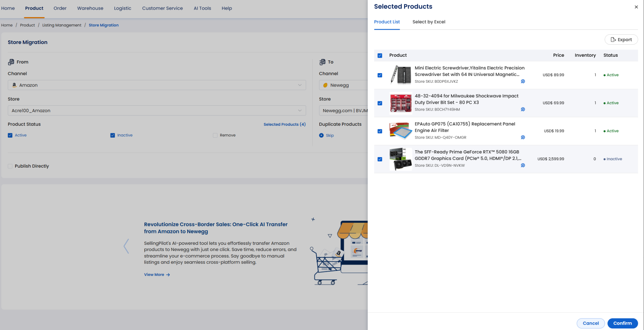Open the Home menu
This screenshot has height=330, width=644.
point(8,8)
